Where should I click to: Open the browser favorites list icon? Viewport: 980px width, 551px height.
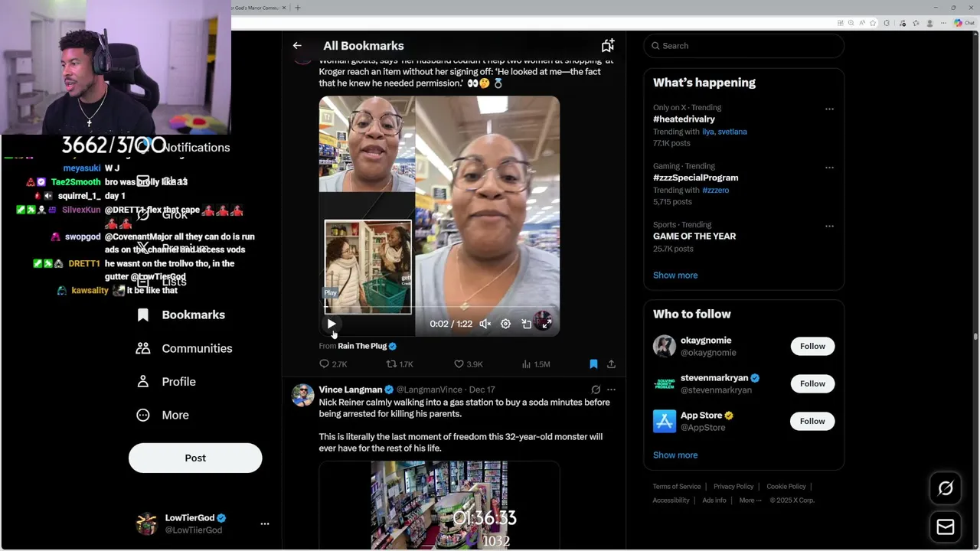pos(916,23)
